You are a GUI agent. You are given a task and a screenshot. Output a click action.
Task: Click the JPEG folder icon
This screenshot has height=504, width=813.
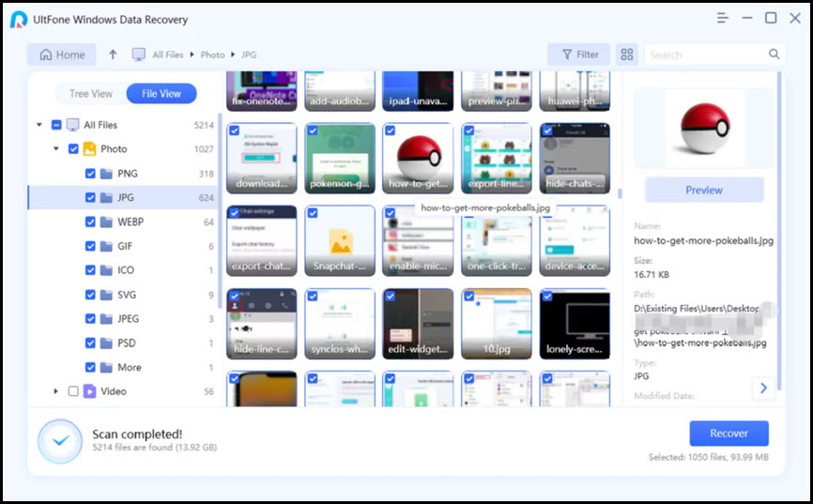click(106, 318)
